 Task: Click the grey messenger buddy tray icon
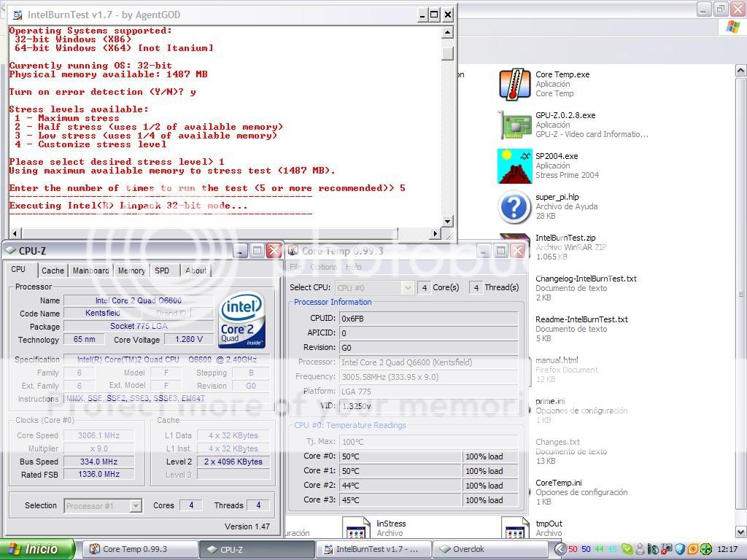[640, 550]
